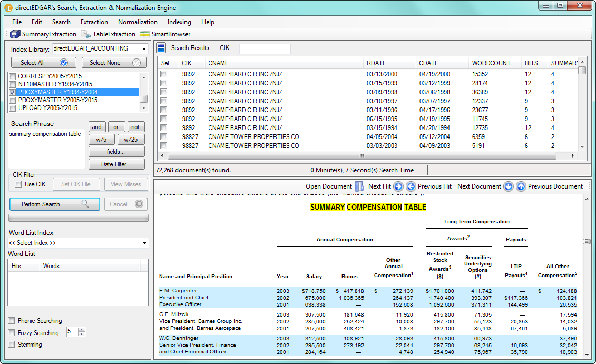Enable the Stemming option
Image resolution: width=596 pixels, height=364 pixels.
12,345
